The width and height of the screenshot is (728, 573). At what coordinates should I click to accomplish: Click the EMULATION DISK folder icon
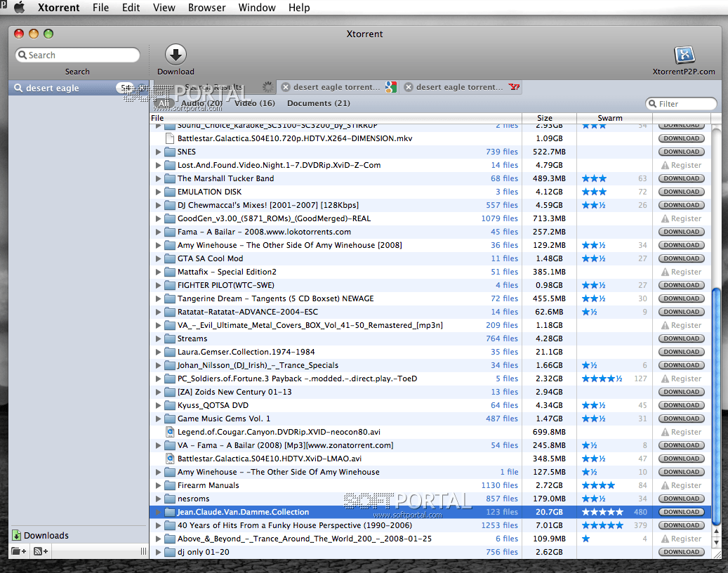click(x=170, y=192)
